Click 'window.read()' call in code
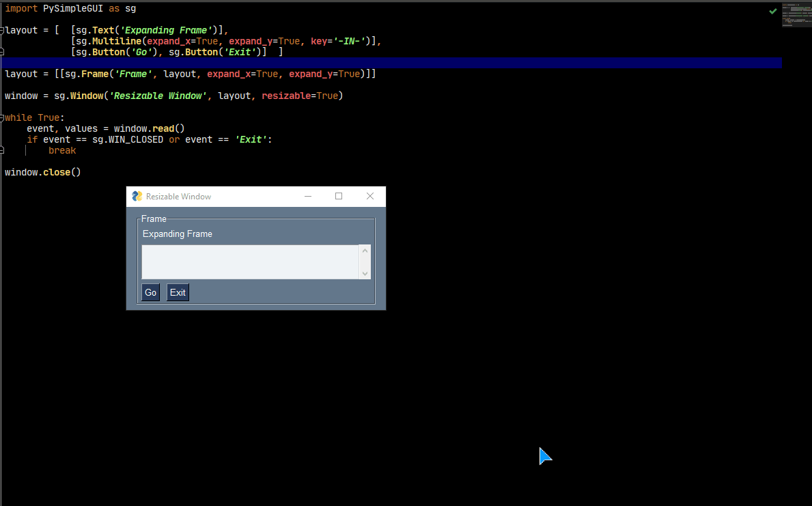The image size is (812, 506). point(149,129)
